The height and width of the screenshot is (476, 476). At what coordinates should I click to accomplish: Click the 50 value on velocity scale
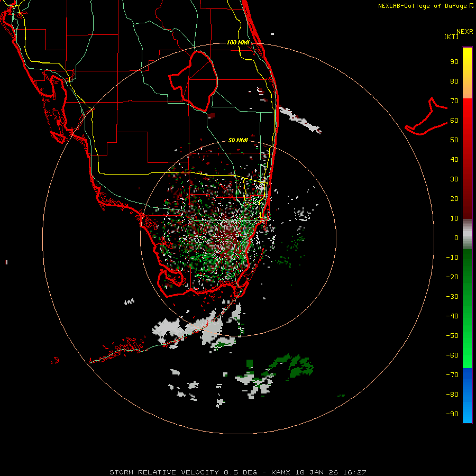[454, 140]
